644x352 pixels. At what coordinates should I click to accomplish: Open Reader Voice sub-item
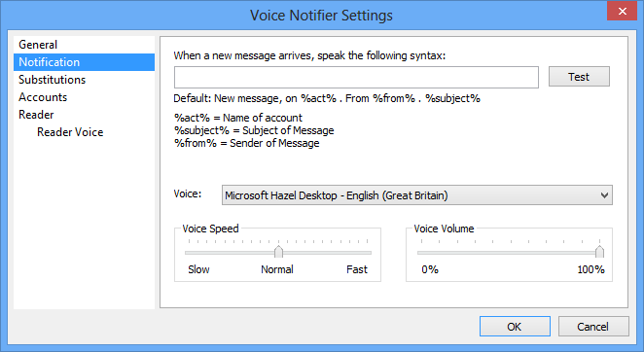pyautogui.click(x=70, y=132)
